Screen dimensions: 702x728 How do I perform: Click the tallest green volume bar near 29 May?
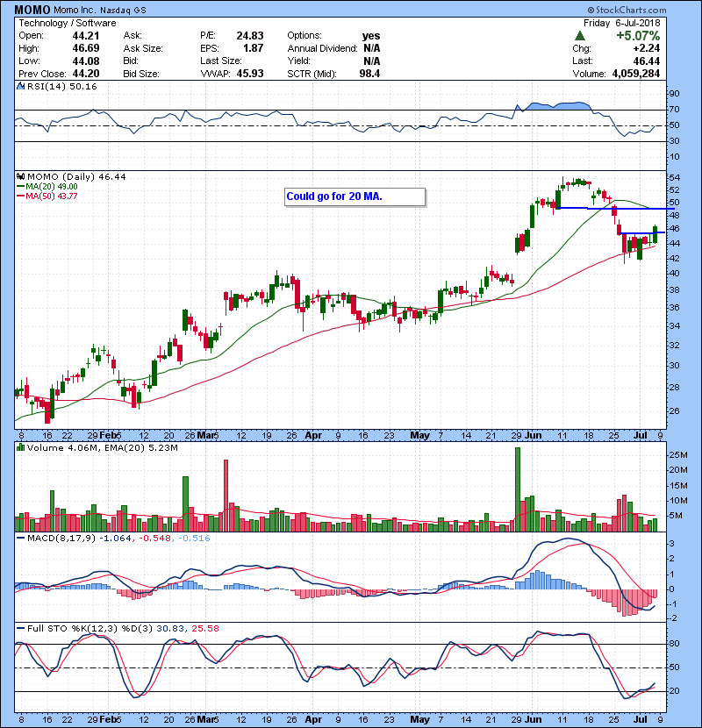click(518, 489)
